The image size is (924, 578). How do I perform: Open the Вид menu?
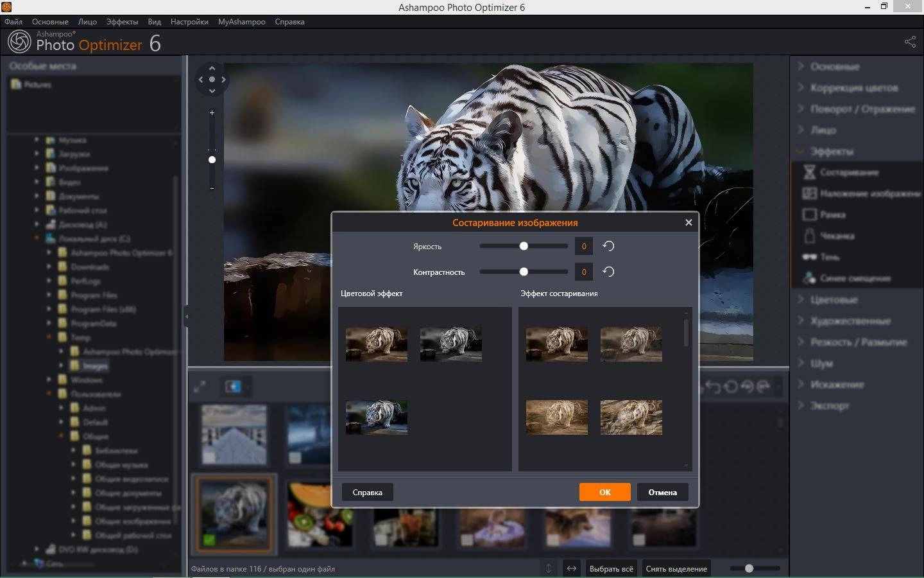154,21
